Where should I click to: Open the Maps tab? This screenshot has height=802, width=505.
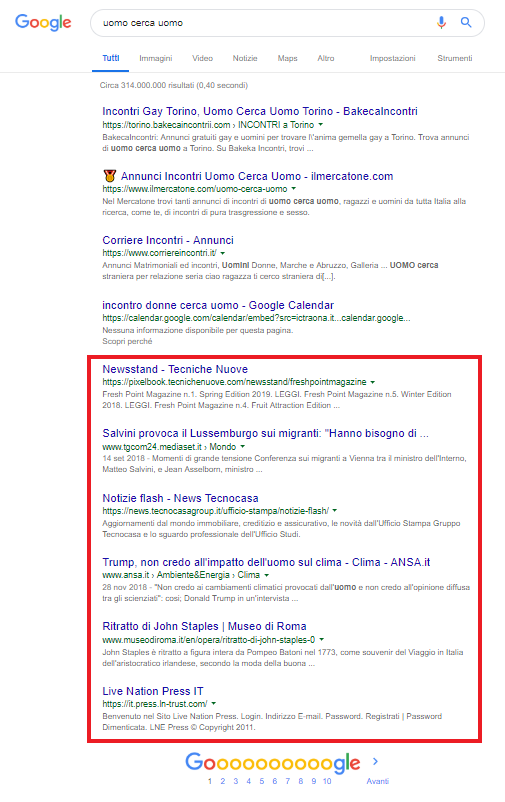pos(288,58)
